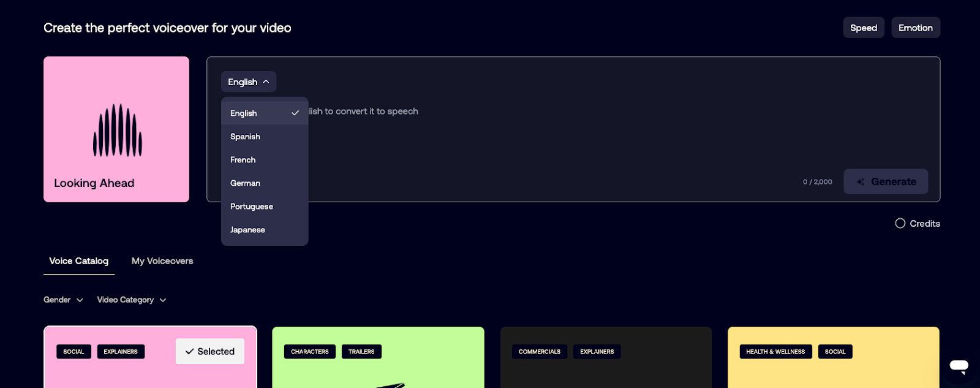
Task: Click the 'Create the perfect voiceover' heading
Action: coord(167,28)
